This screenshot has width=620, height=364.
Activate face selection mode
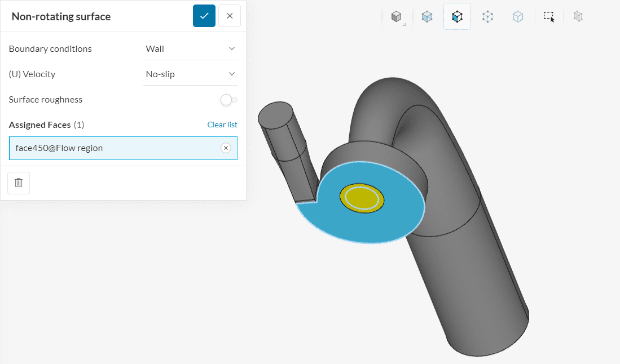(x=457, y=17)
